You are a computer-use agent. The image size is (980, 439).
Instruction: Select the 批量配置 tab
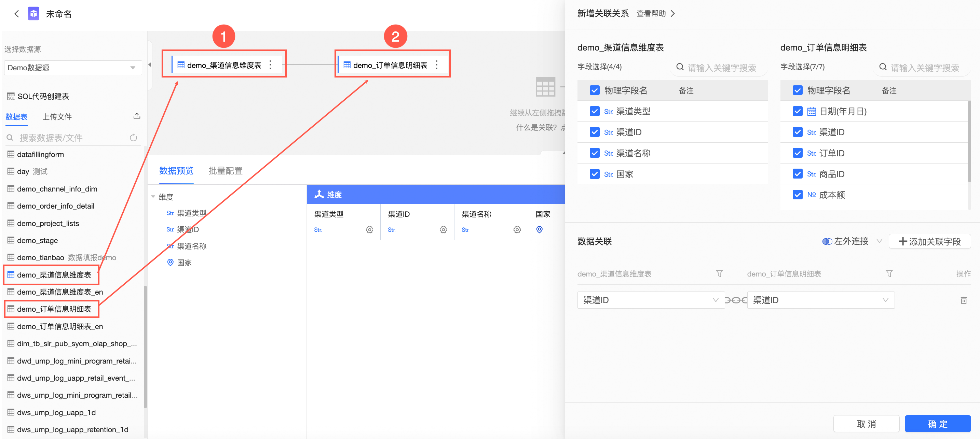[x=226, y=171]
